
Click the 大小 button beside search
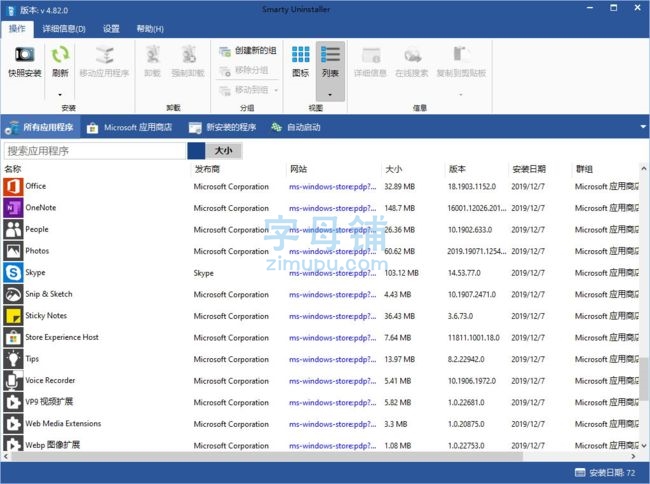tap(223, 151)
